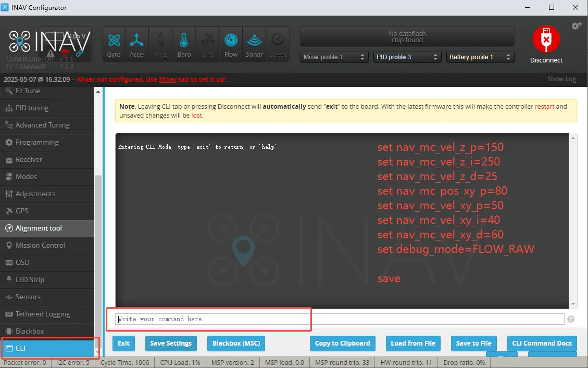Screen dimensions: 588x368
Task: Open the LED Strip tab
Action: [47, 280]
